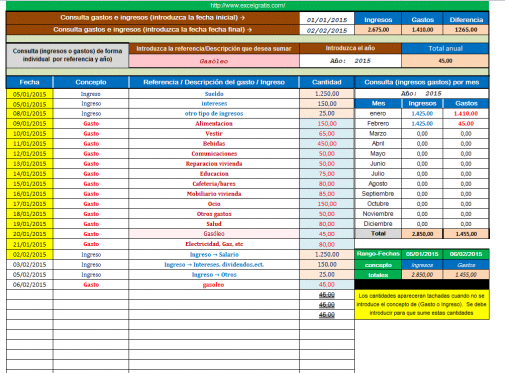The image size is (505, 373).
Task: Select the Rango-Fechas end date 06/02/2015
Action: point(466,254)
